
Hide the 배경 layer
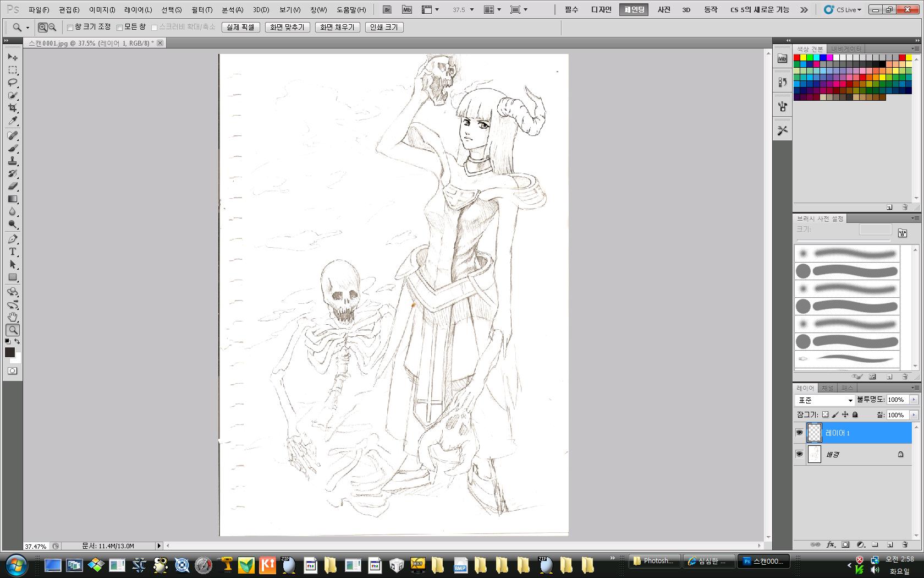tap(799, 454)
